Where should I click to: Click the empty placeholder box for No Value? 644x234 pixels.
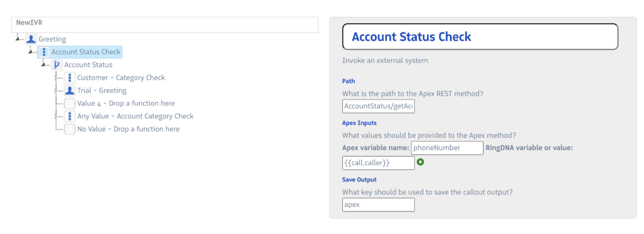70,129
